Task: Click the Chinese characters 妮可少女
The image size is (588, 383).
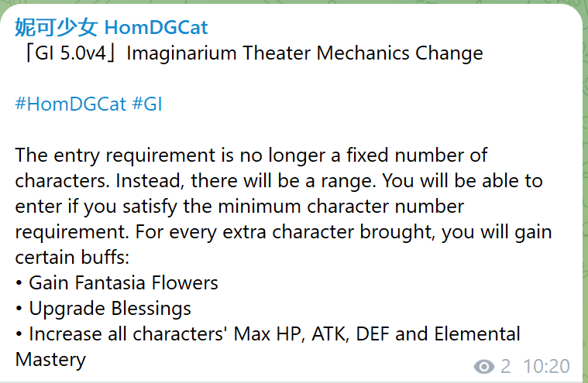Action: pos(56,29)
